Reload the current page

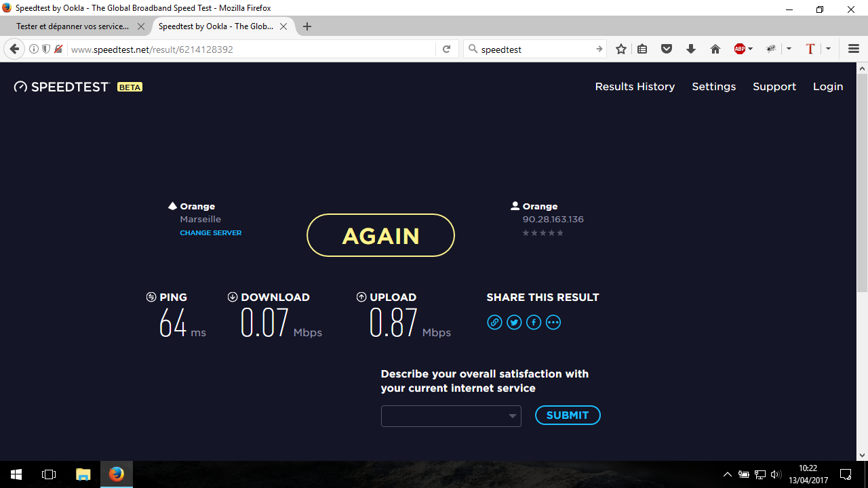446,49
